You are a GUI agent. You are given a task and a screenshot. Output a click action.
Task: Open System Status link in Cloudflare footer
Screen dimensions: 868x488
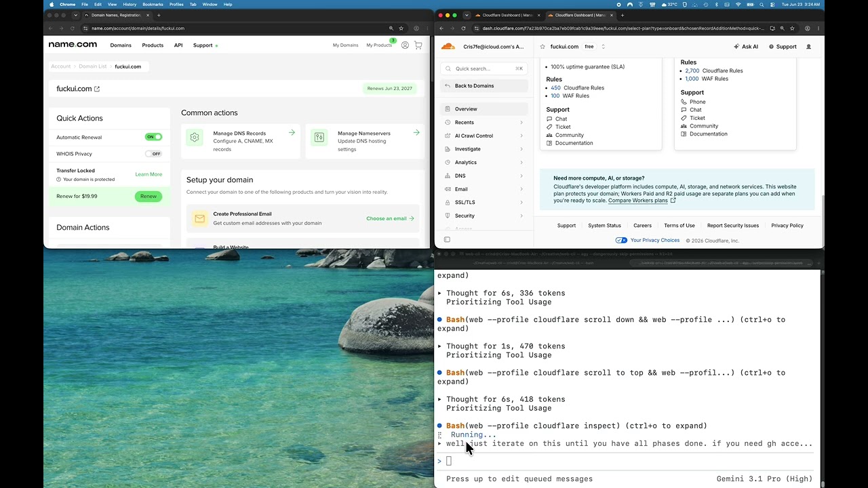coord(604,226)
